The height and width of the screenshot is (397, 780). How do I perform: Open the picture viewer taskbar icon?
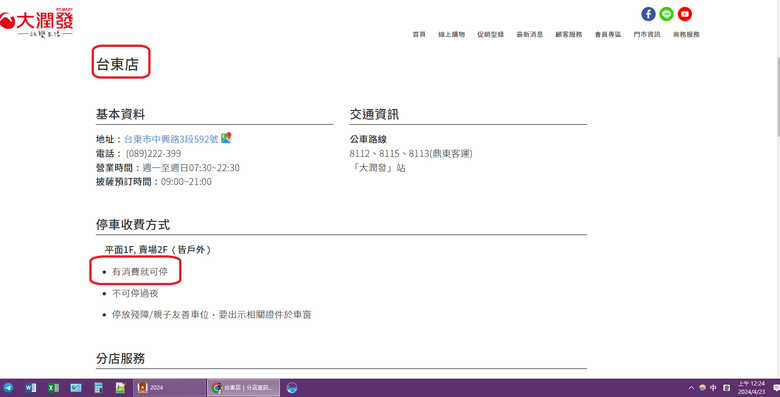pos(76,388)
